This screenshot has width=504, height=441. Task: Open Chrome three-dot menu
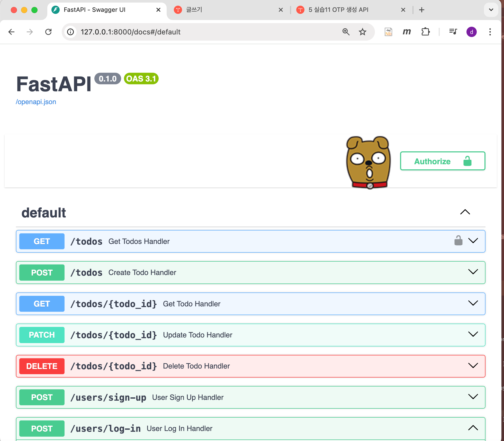[490, 32]
